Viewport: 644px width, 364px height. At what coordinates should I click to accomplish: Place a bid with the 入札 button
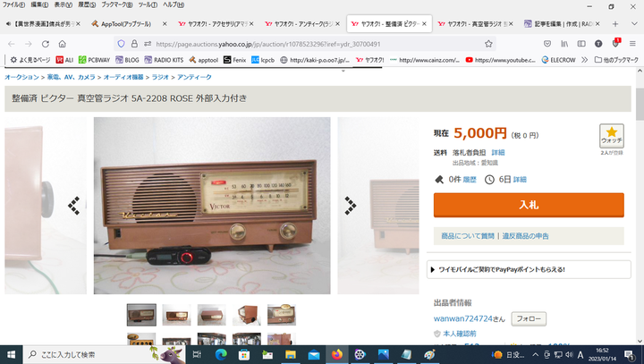pos(529,205)
